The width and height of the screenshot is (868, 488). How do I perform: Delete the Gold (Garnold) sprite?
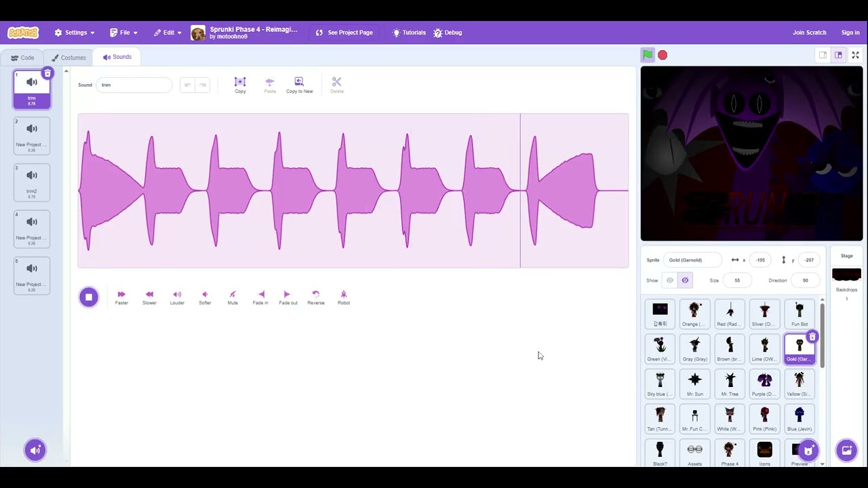(x=812, y=337)
